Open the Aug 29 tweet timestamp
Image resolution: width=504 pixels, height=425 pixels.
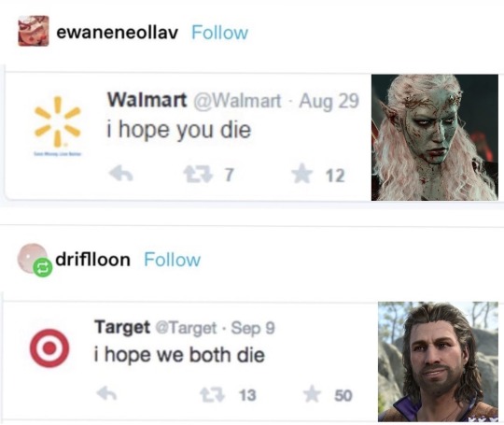(329, 101)
